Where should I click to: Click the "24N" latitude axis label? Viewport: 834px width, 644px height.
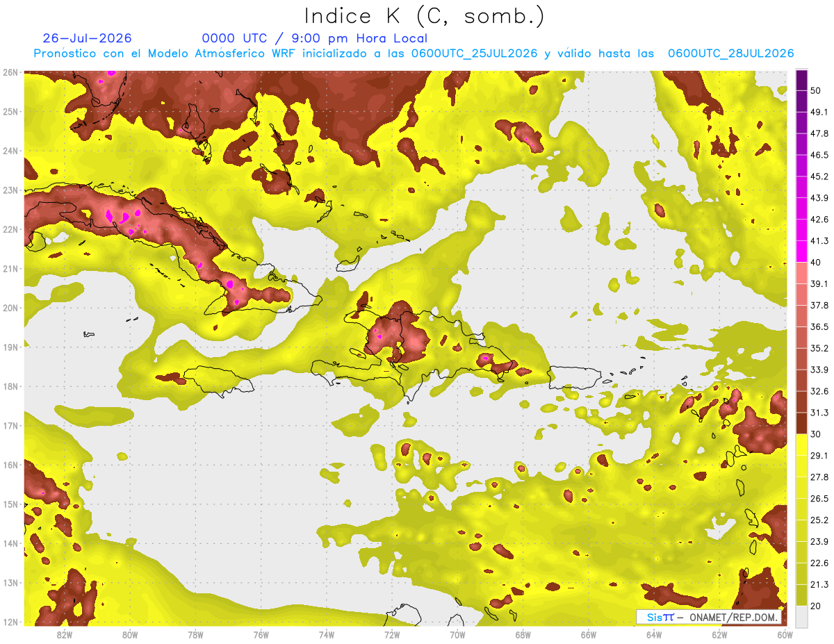point(10,151)
